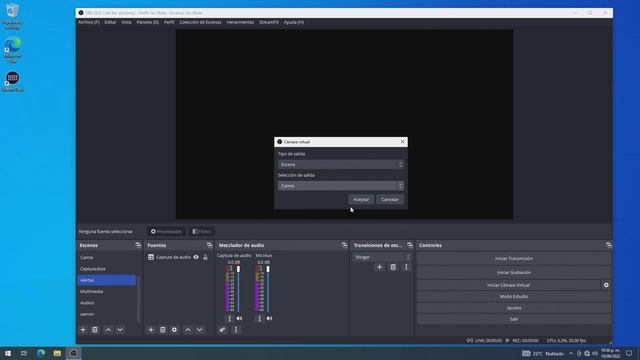Open Windows Start menu
Screen dimensions: 640x360
click(8, 353)
